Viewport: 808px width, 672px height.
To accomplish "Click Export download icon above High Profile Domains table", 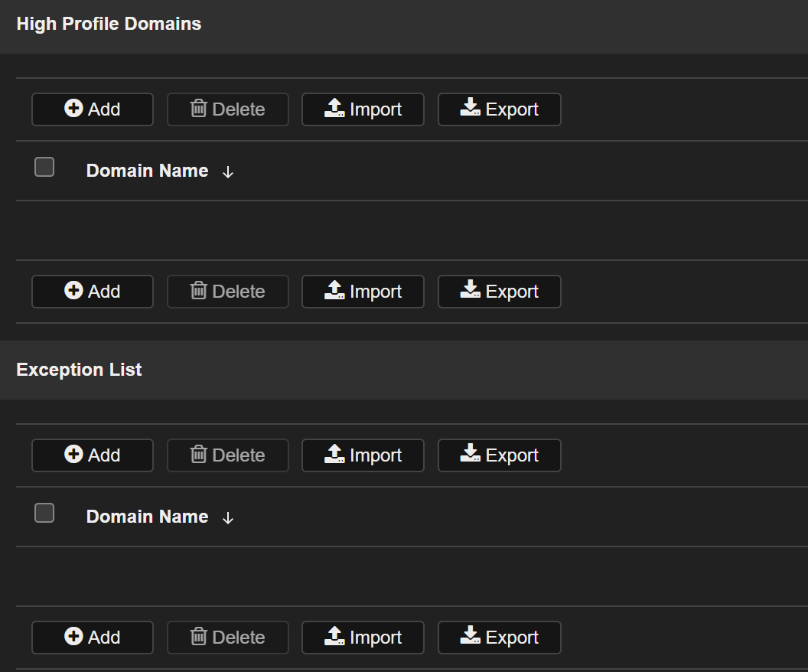I will (471, 109).
